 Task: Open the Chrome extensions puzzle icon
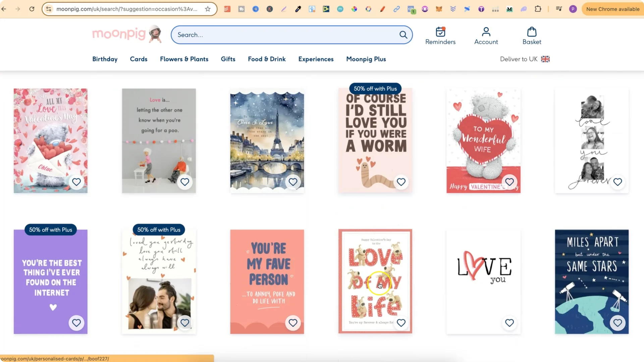(x=538, y=9)
